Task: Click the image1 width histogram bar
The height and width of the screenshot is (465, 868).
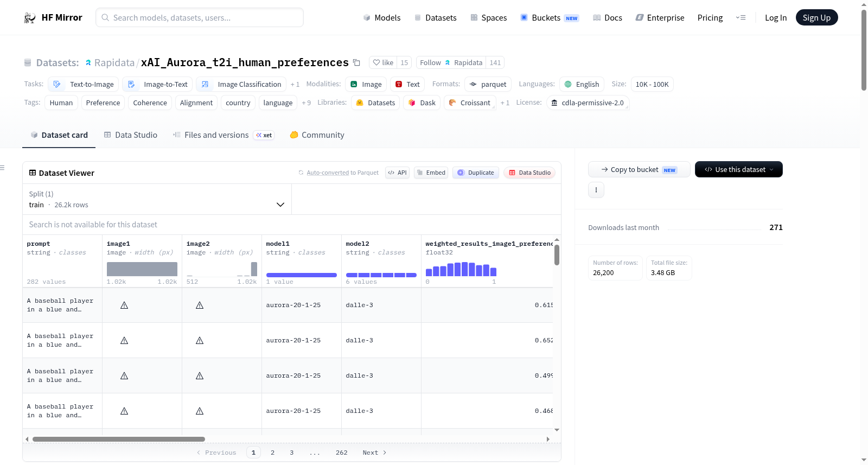Action: click(x=142, y=269)
